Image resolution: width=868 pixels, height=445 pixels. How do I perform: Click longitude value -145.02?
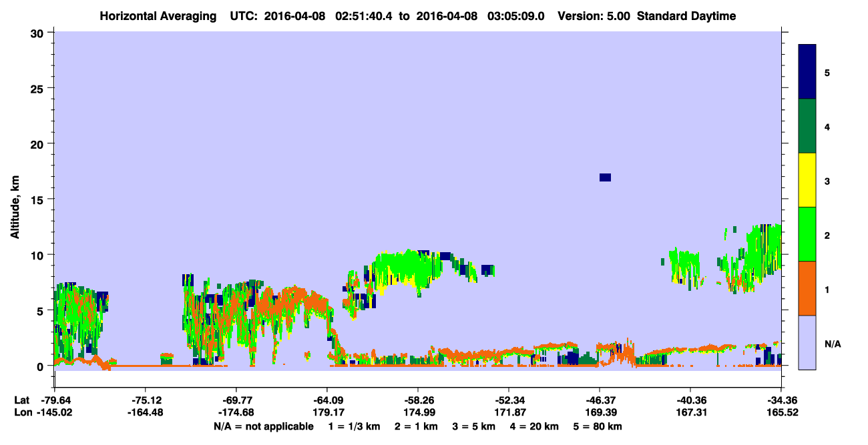(x=55, y=412)
